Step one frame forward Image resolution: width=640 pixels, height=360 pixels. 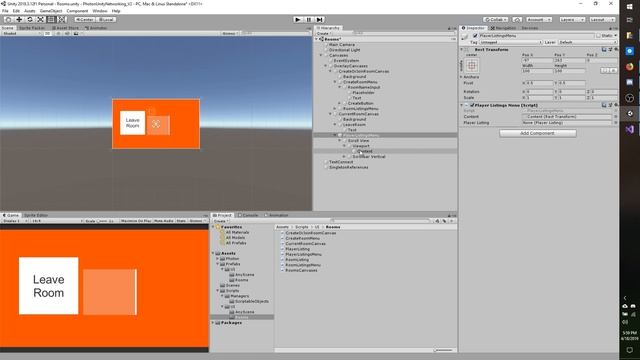(319, 20)
